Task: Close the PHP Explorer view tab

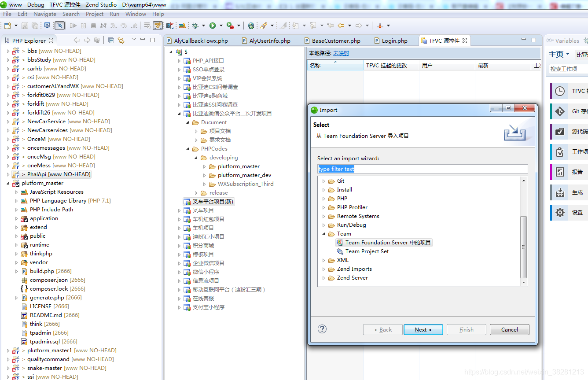Action: 51,41
